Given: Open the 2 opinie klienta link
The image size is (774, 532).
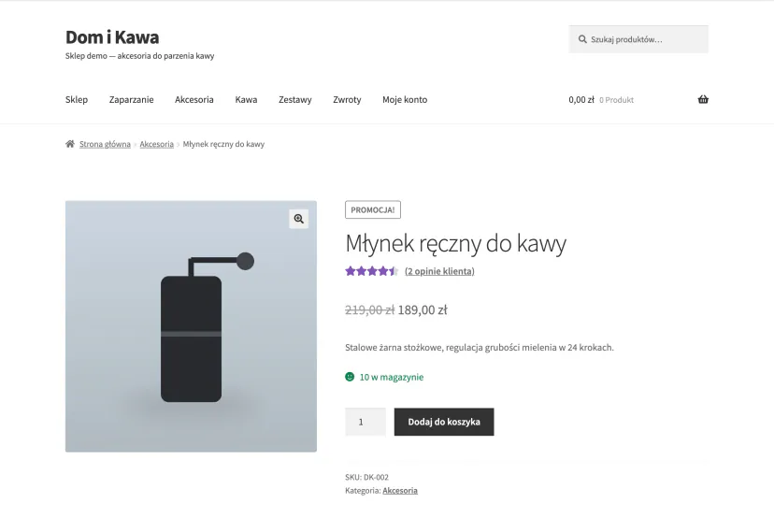Looking at the screenshot, I should point(439,271).
